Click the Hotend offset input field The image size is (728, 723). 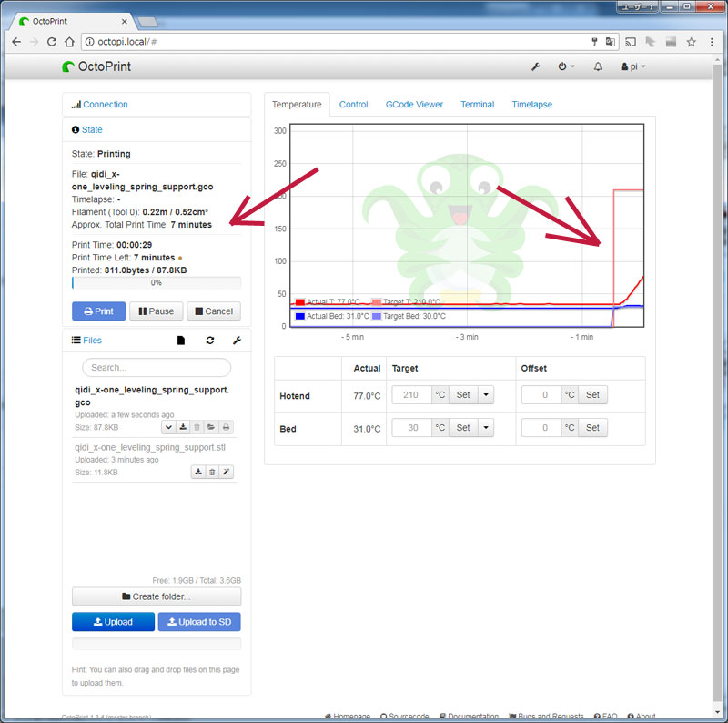tap(541, 395)
